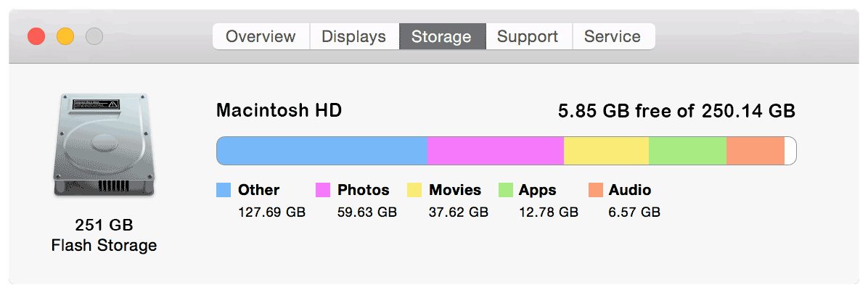This screenshot has height=290, width=868.
Task: Click the green Apps segment in storage bar
Action: pos(687,151)
